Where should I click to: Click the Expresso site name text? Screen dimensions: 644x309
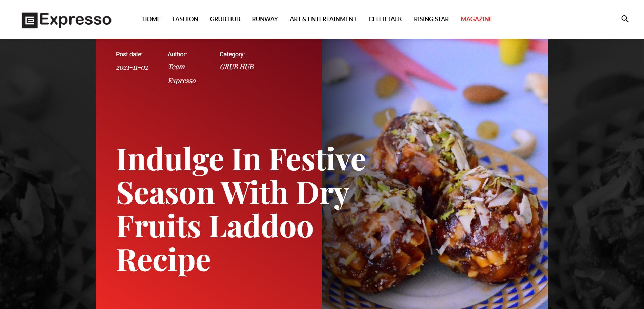(75, 20)
